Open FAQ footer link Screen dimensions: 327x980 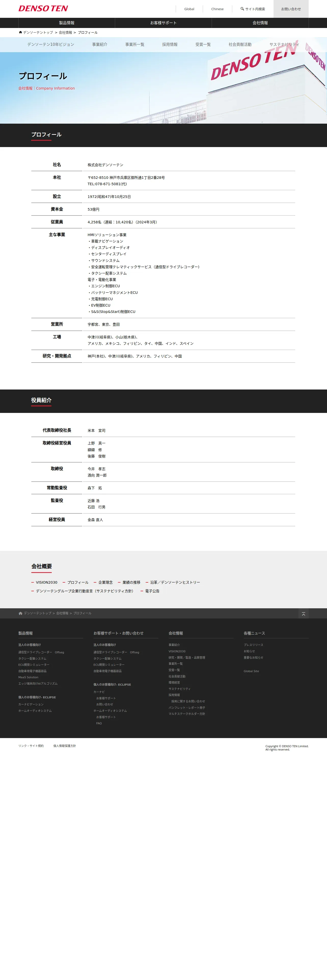pos(99,723)
